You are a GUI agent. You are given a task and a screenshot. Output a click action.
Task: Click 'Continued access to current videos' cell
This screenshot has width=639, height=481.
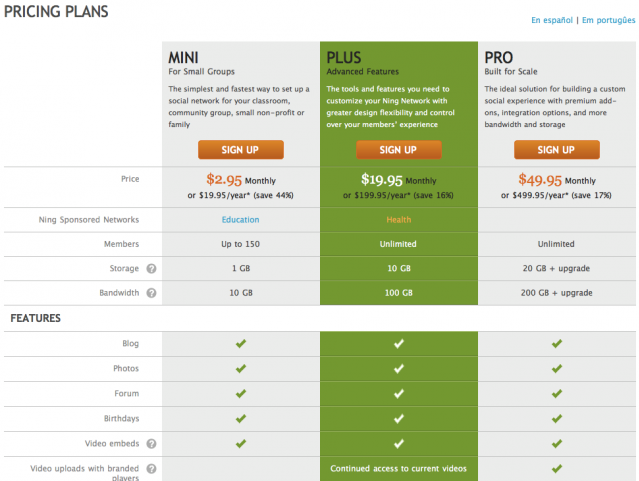tap(399, 469)
